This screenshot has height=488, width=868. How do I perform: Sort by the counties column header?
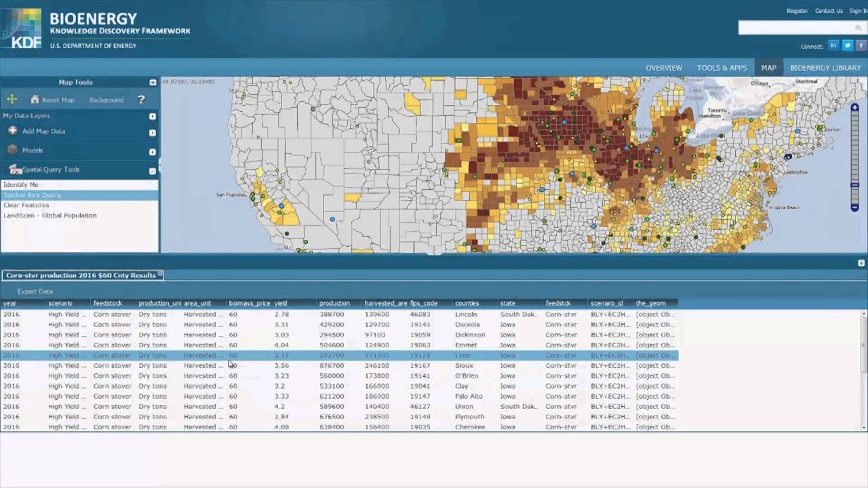click(476, 303)
